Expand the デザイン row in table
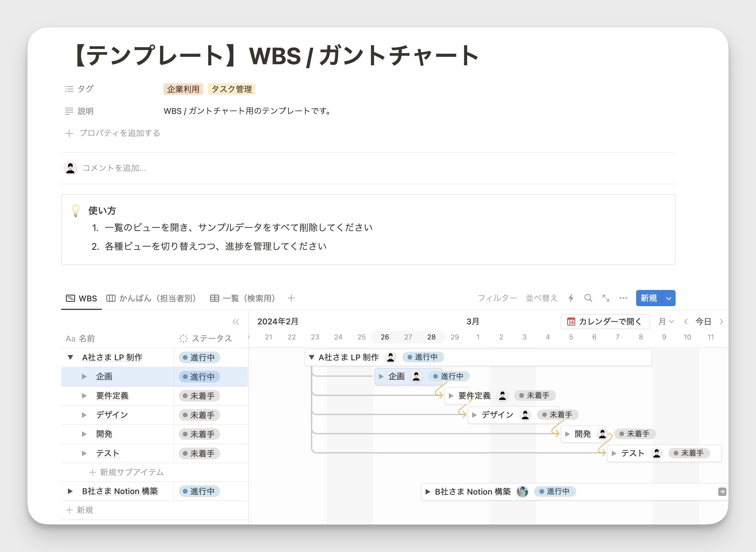 click(84, 415)
